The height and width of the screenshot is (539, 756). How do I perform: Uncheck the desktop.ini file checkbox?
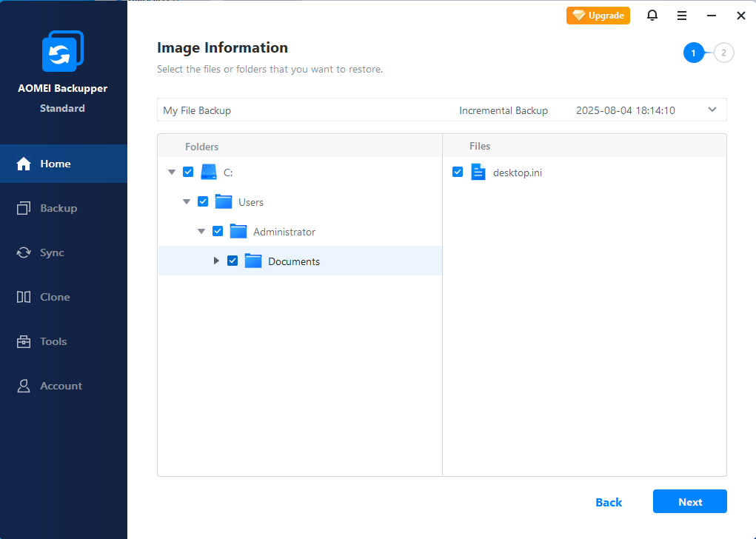(x=458, y=173)
